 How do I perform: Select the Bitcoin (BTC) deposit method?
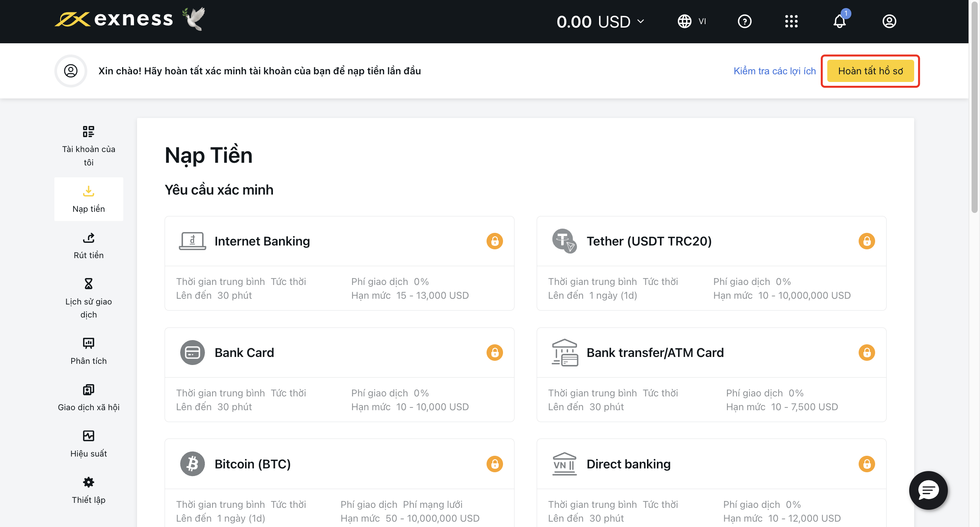click(x=340, y=483)
